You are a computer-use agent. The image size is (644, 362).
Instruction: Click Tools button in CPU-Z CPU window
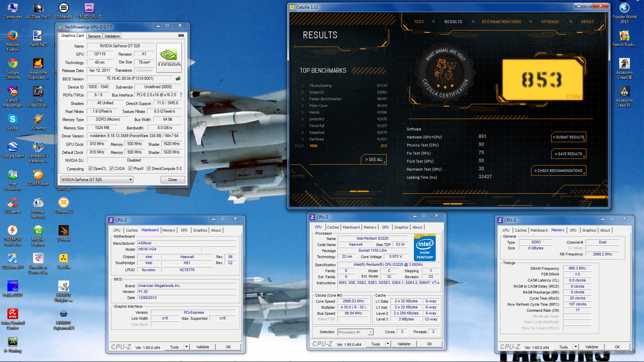coord(376,344)
